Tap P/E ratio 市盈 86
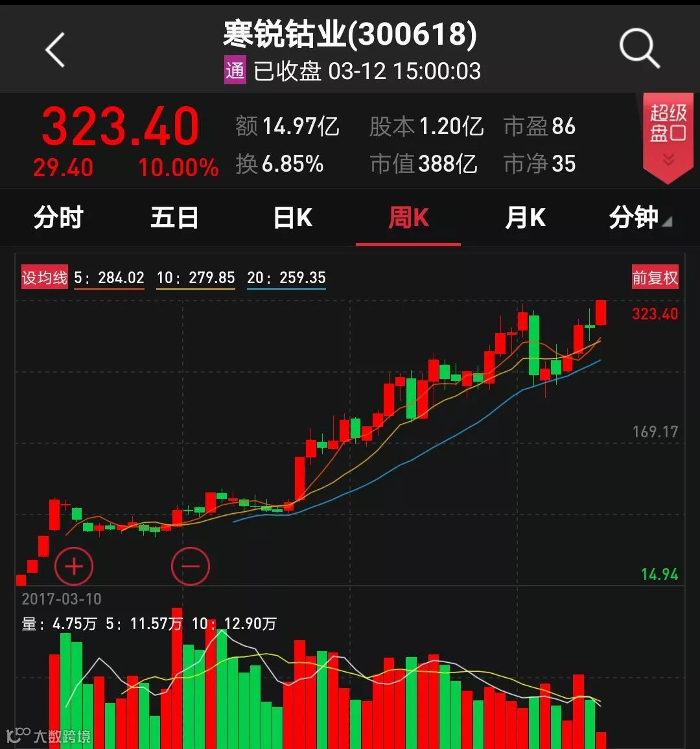Screen dimensions: 700x749 539,126
